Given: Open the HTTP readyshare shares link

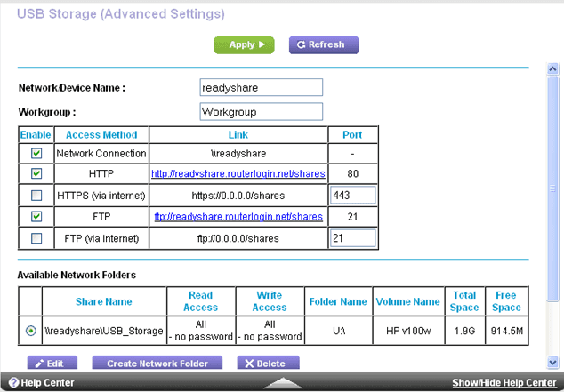Looking at the screenshot, I should coord(237,174).
